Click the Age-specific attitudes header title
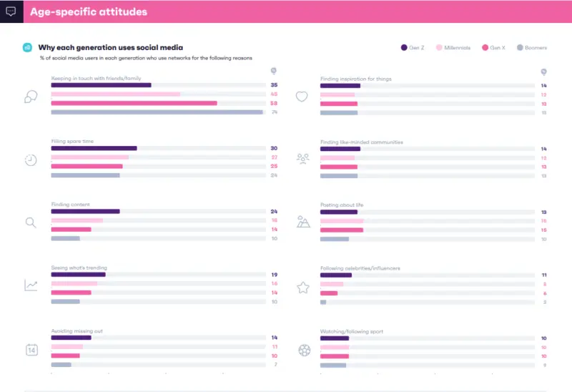This screenshot has height=392, width=572. [89, 11]
